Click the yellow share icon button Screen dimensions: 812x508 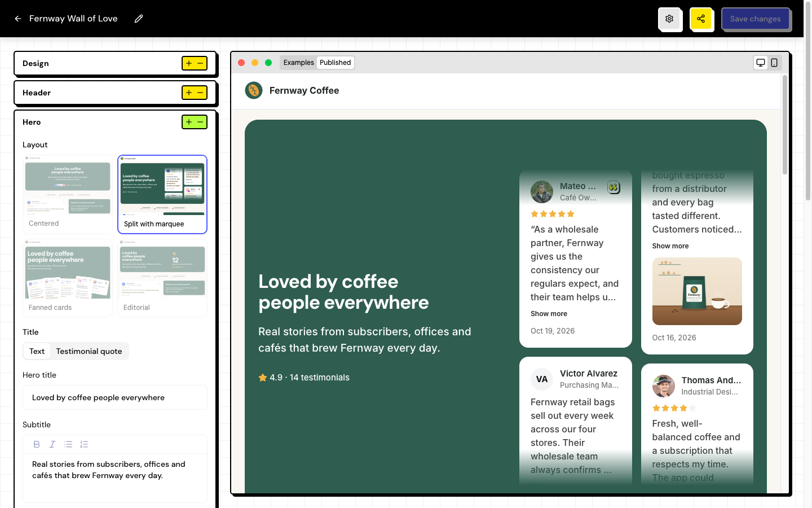coord(701,19)
